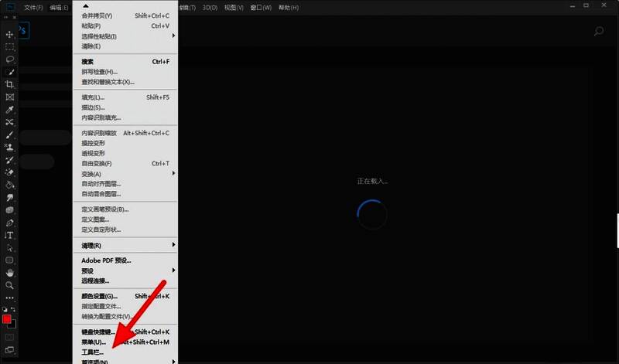Select the Lasso tool
619x364 pixels.
(10, 60)
